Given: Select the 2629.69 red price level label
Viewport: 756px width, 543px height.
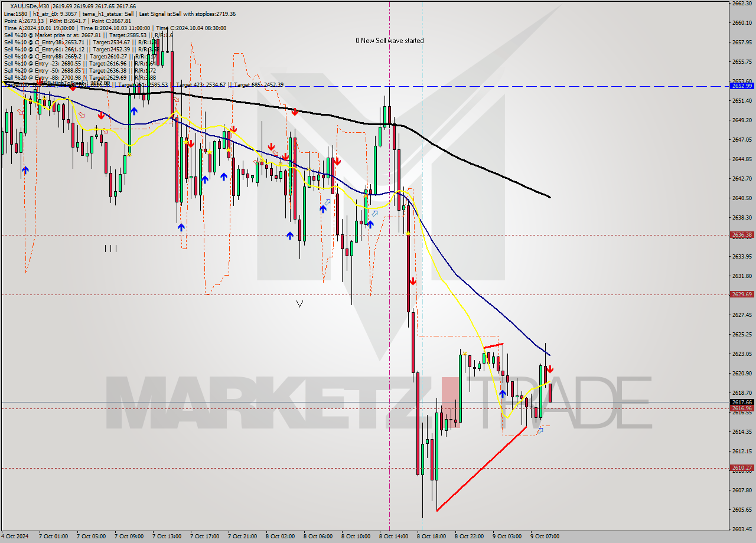Looking at the screenshot, I should (741, 295).
